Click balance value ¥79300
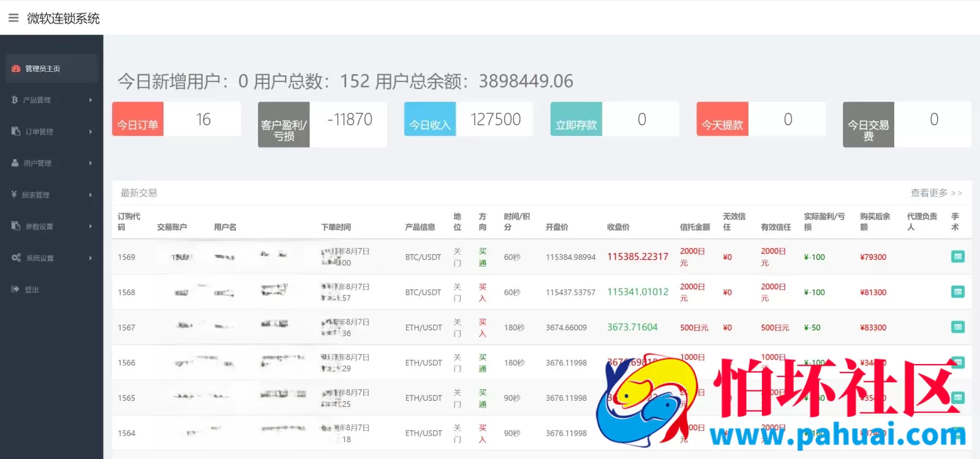 (x=873, y=257)
